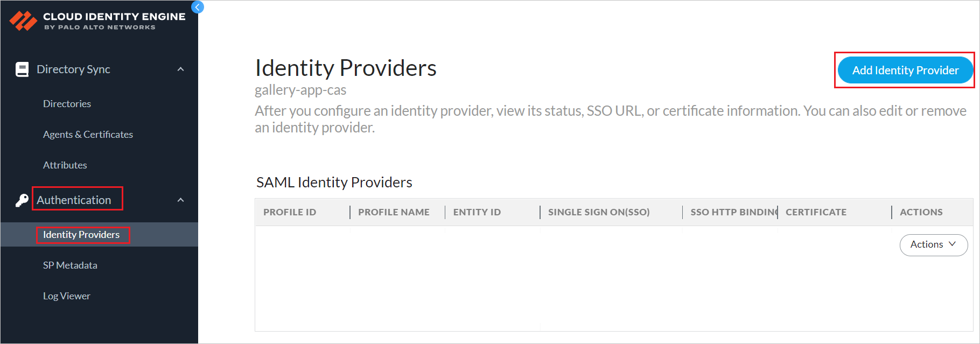Screen dimensions: 980x344
Task: Click the Authentication section label
Action: (x=74, y=200)
